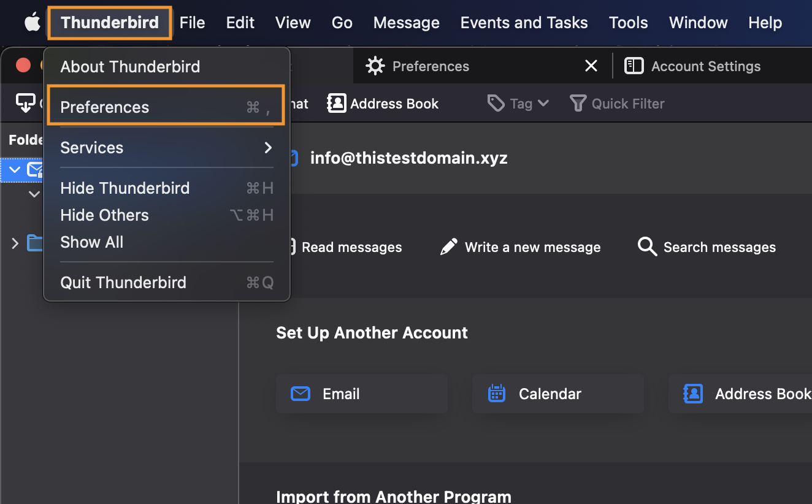
Task: Select Preferences in the Thunderbird dropdown
Action: click(166, 107)
